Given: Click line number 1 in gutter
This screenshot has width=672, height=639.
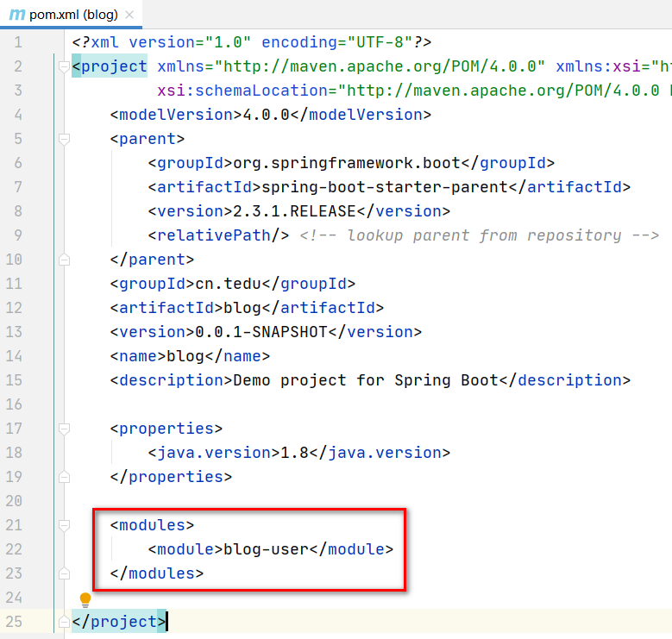Looking at the screenshot, I should tap(18, 42).
